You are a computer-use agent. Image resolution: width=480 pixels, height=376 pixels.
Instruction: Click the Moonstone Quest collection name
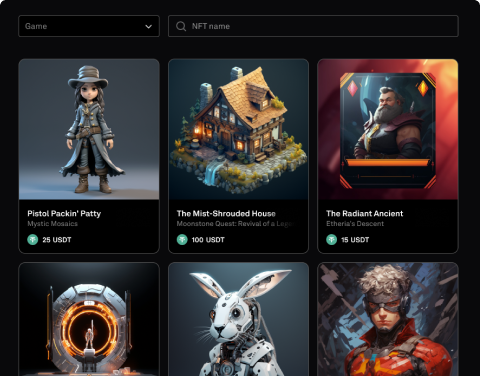237,224
